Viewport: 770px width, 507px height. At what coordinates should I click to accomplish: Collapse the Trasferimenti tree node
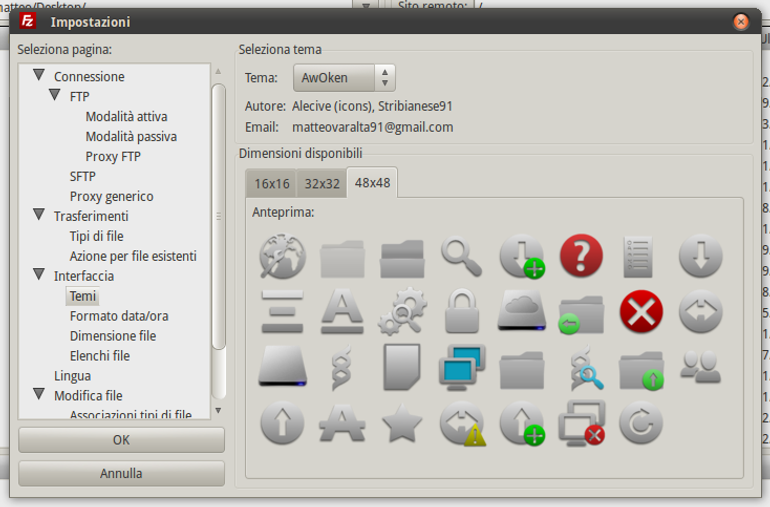[39, 215]
